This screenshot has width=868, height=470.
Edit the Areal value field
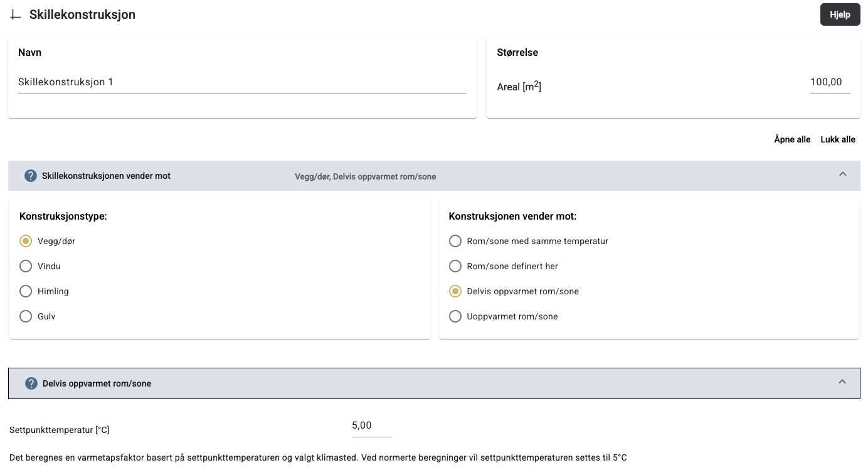(x=829, y=82)
